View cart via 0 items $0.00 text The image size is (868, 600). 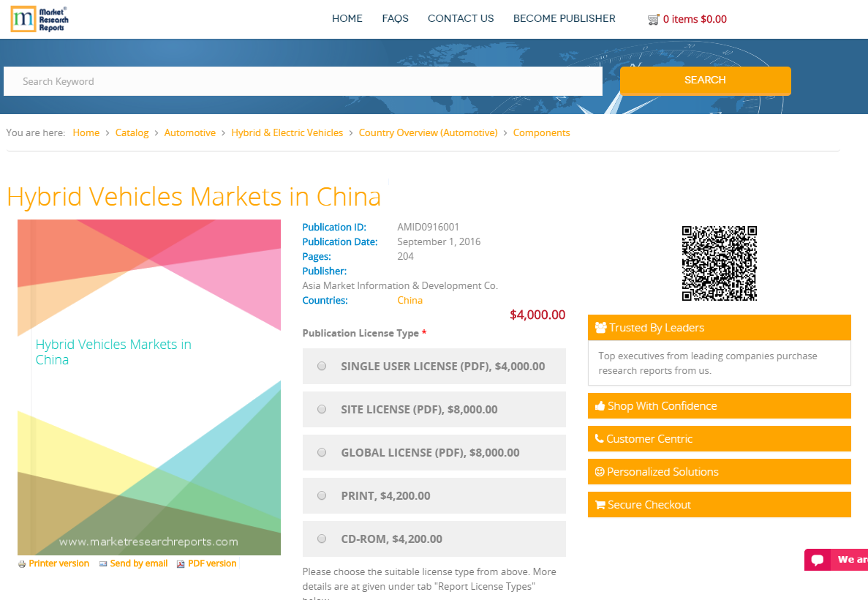[x=695, y=20]
